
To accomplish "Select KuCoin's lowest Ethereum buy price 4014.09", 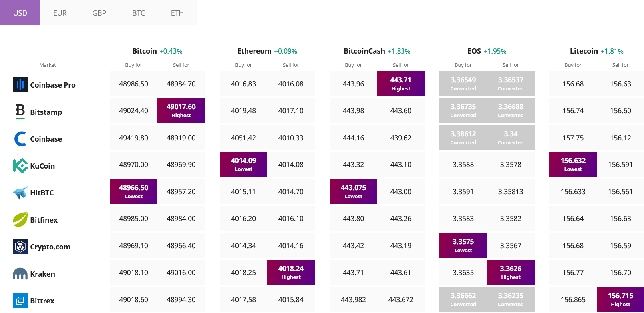I will 243,164.
